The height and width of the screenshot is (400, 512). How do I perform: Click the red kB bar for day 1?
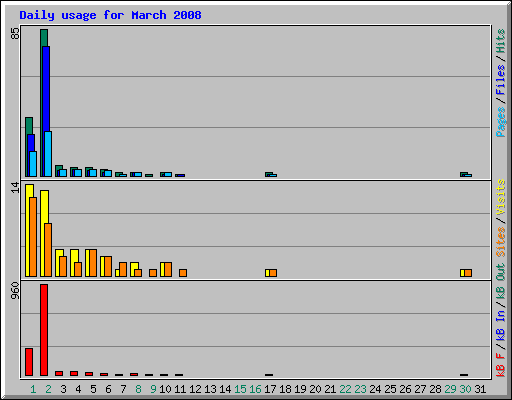pyautogui.click(x=29, y=362)
